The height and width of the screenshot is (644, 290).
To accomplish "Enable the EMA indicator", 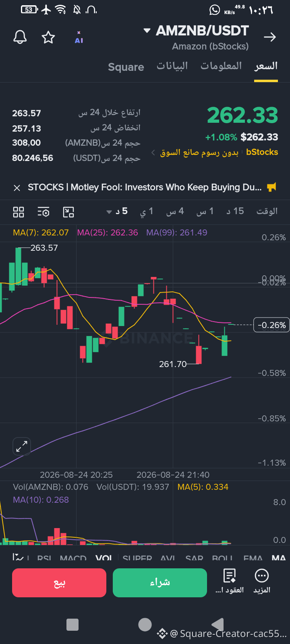I will click(253, 558).
